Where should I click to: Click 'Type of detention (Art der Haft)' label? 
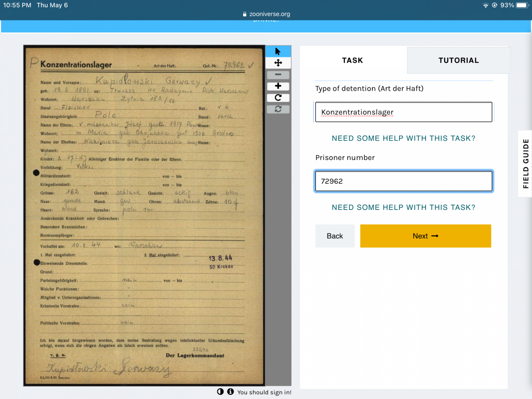369,89
